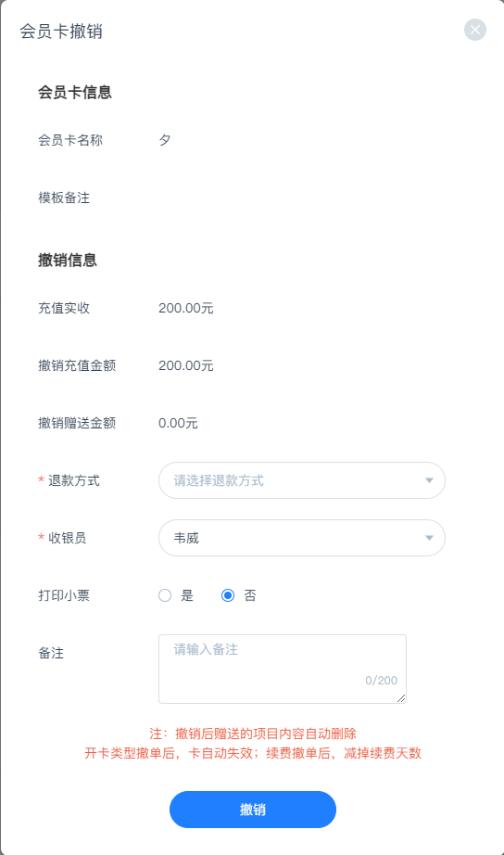Click the 会员卡撤销 dialog title
Screen dimensions: 504x855
pos(61,32)
